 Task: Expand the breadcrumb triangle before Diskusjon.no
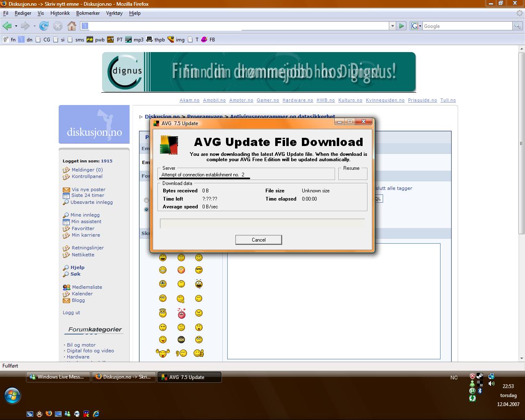click(x=141, y=117)
